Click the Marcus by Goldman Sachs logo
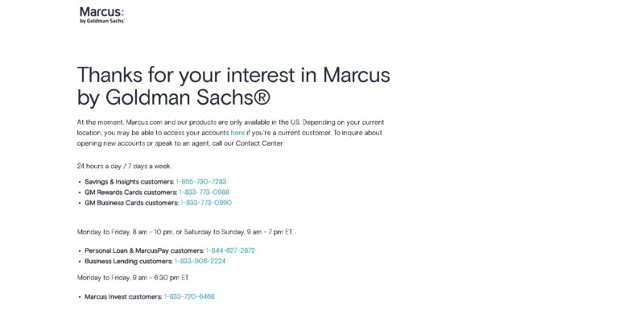The height and width of the screenshot is (314, 644). [x=102, y=15]
